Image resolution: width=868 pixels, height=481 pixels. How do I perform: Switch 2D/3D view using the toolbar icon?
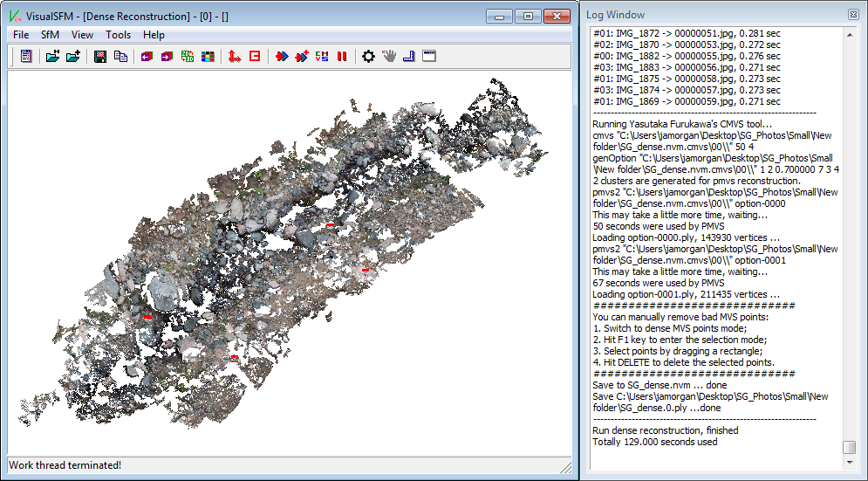pos(187,56)
